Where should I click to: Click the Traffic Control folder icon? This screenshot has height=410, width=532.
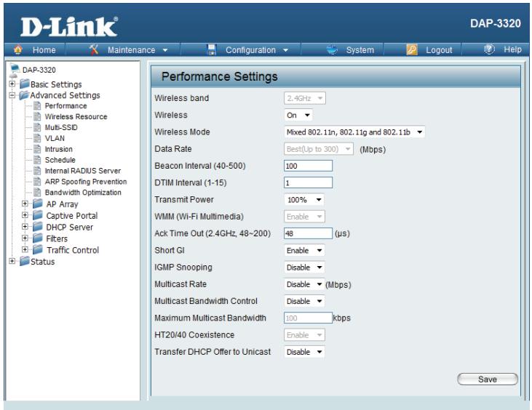[x=38, y=250]
